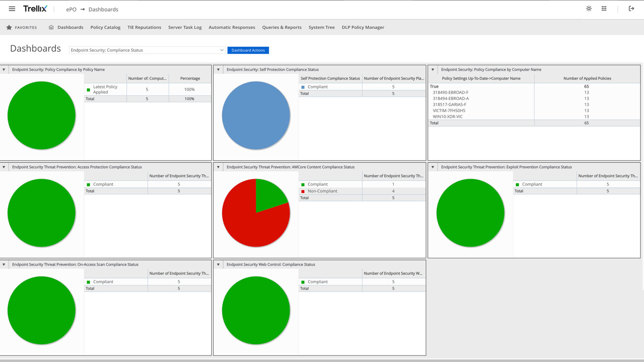Viewport: 644px width, 362px height.
Task: Click the Trellix logo
Action: (x=35, y=8)
